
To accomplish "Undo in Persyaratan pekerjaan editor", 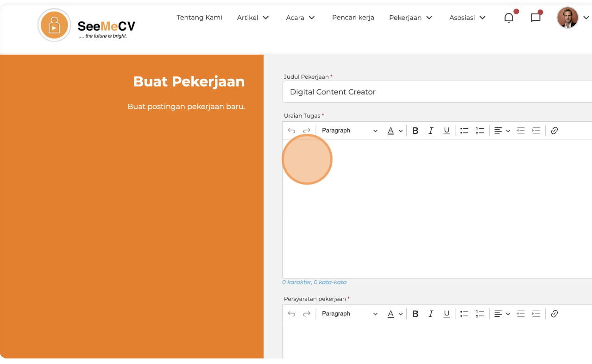I will tap(291, 314).
